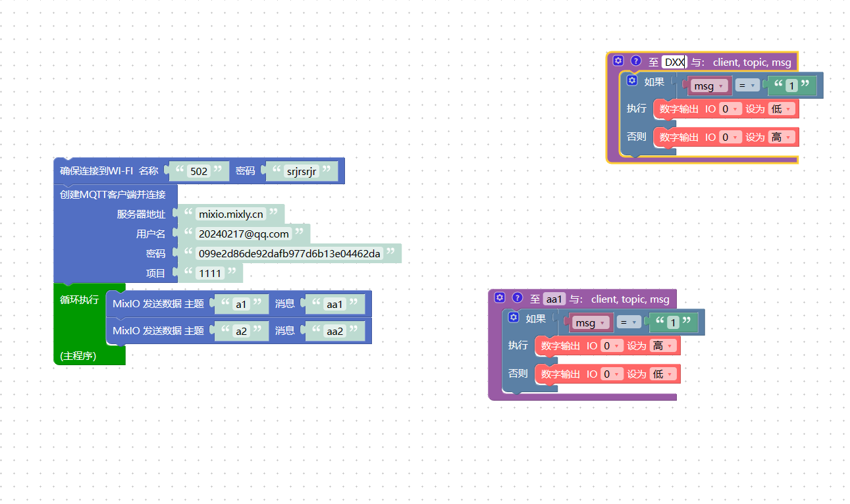This screenshot has width=850, height=504.
Task: Click 如果 label in DXX block
Action: coord(654,82)
